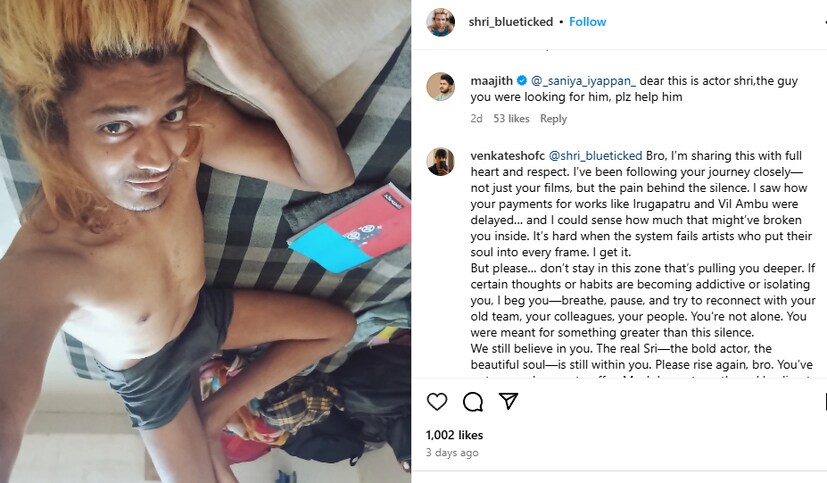View 53 likes on maajith's comment
The width and height of the screenshot is (827, 483).
point(511,119)
